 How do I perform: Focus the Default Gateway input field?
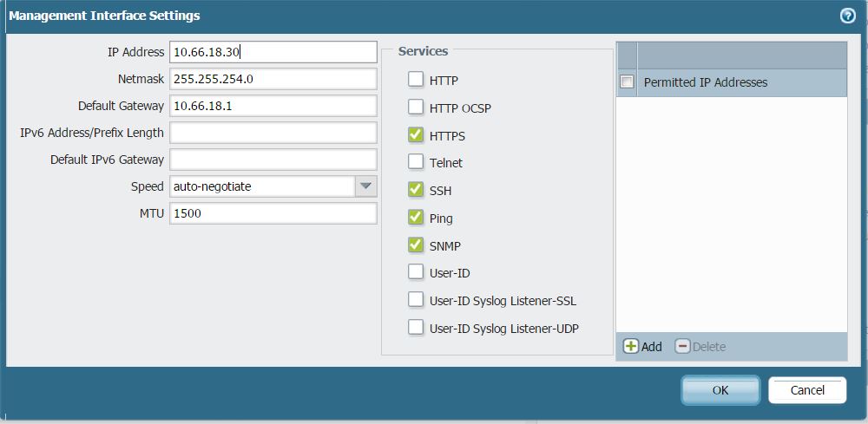point(273,106)
